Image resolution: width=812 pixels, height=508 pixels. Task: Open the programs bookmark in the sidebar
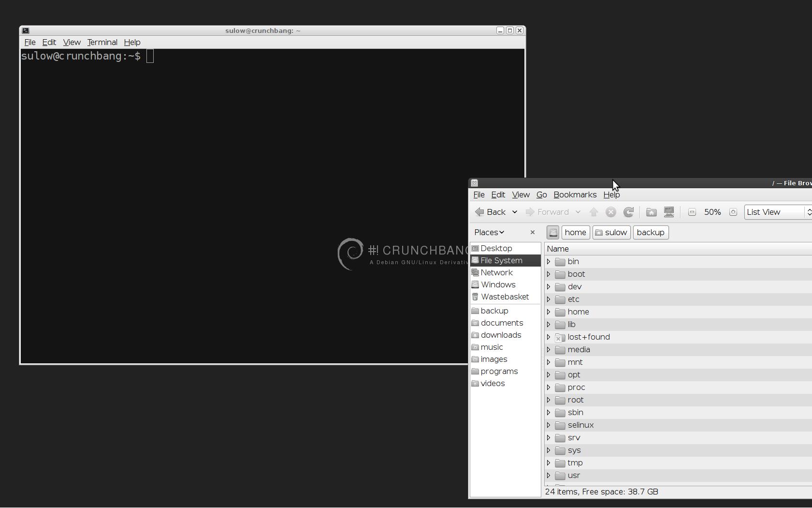coord(505,371)
